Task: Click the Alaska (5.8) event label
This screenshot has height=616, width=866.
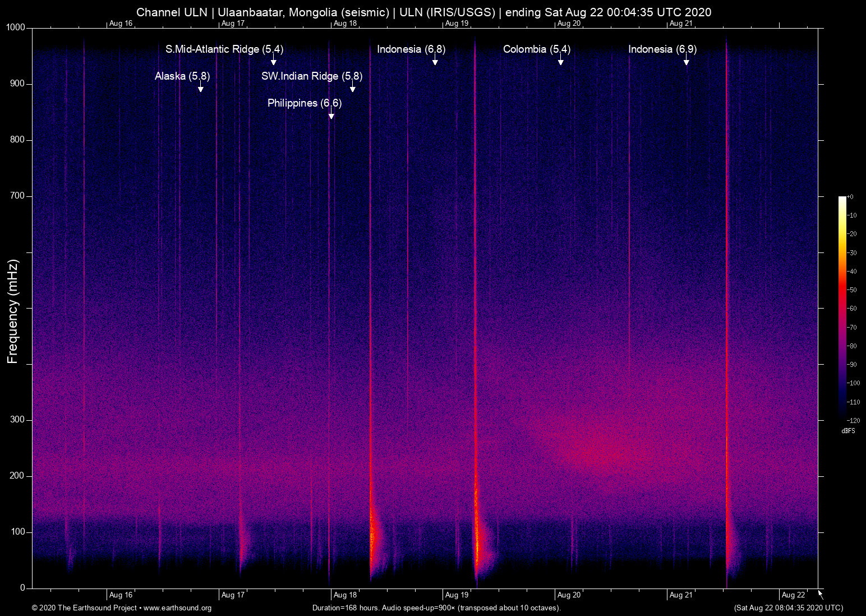Action: 182,76
